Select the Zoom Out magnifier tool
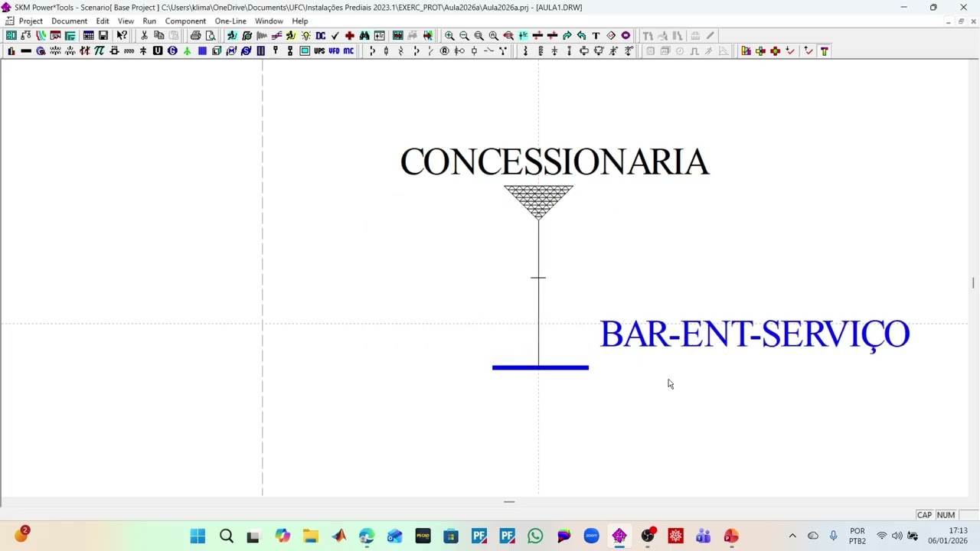Screen dimensions: 980x551 [464, 36]
